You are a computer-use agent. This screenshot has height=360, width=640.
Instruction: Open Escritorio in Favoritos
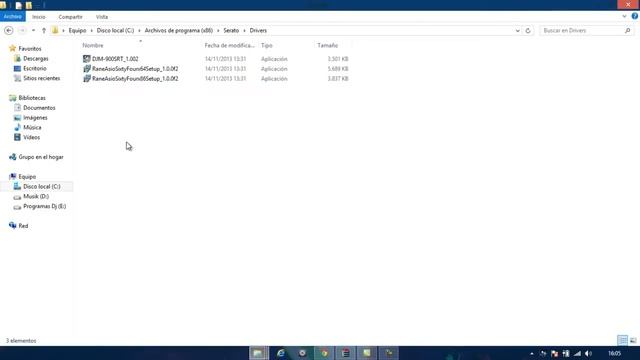click(35, 68)
